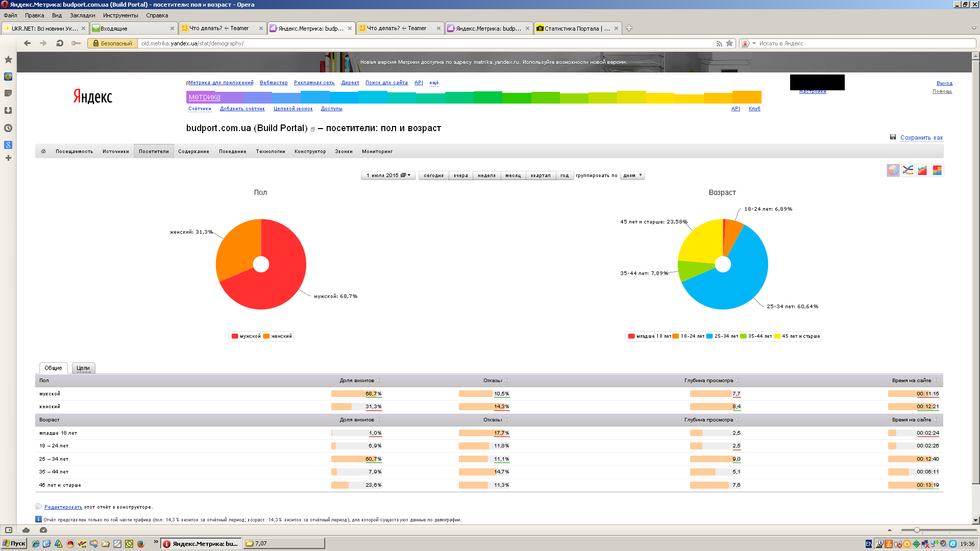The width and height of the screenshot is (980, 551).
Task: Click the Редактировать report link
Action: 63,507
